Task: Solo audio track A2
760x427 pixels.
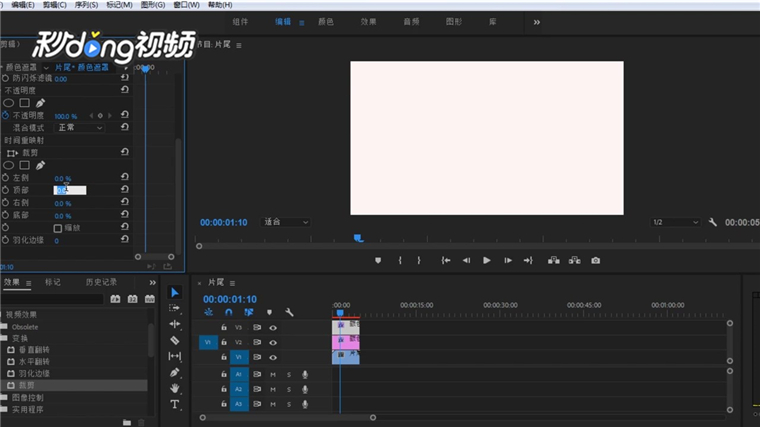Action: point(289,390)
